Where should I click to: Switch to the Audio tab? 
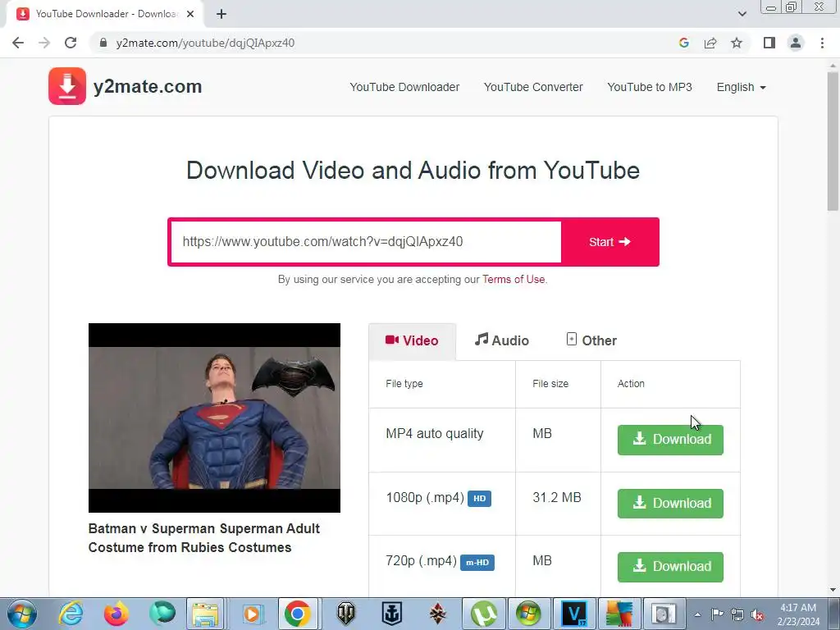501,340
